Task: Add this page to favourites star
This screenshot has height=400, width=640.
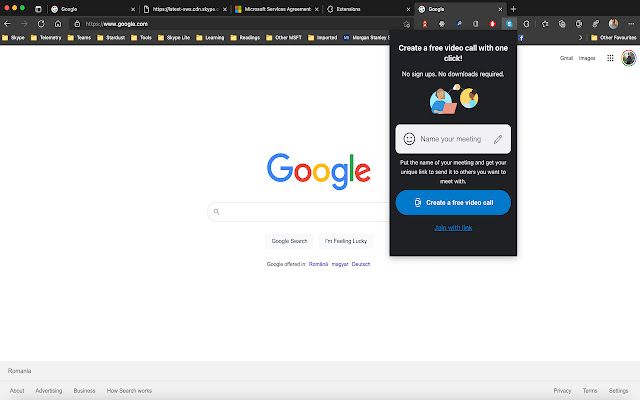Action: tap(407, 24)
